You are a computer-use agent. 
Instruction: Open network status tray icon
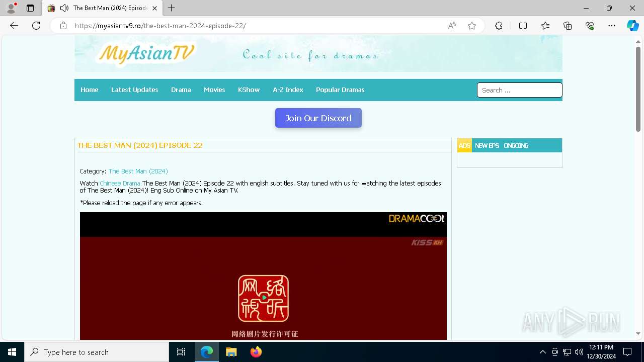click(567, 352)
